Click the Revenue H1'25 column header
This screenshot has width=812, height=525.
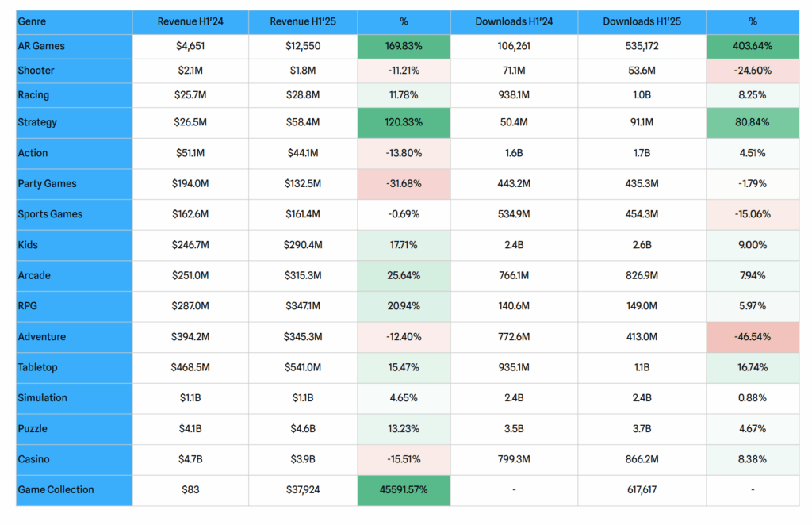point(303,21)
